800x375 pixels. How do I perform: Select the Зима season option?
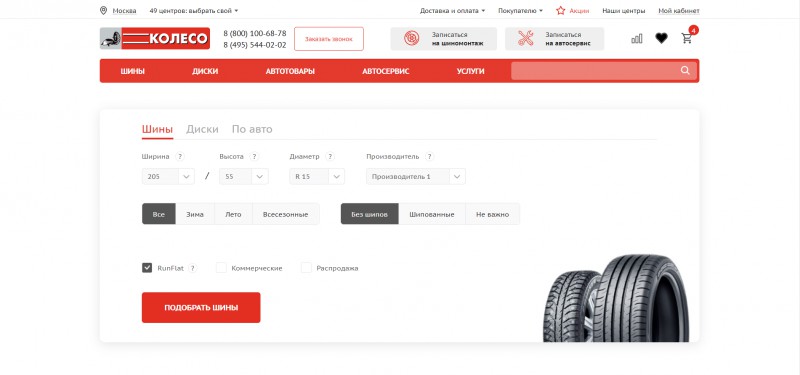click(x=195, y=214)
